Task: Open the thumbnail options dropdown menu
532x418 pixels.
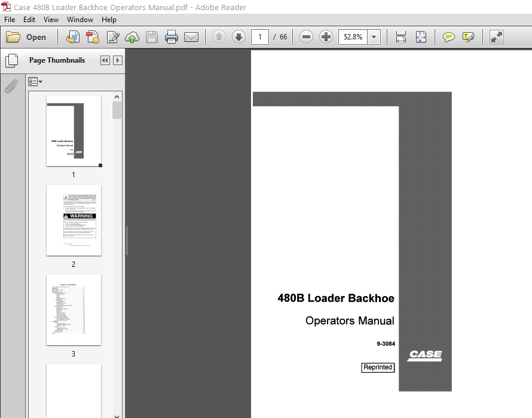Action: click(x=35, y=82)
